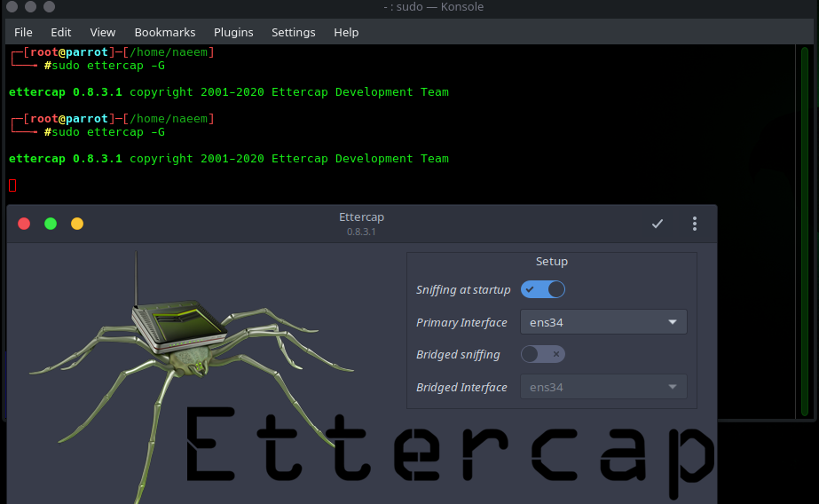
Task: Click the Ettercap spider logo image
Action: point(191,376)
